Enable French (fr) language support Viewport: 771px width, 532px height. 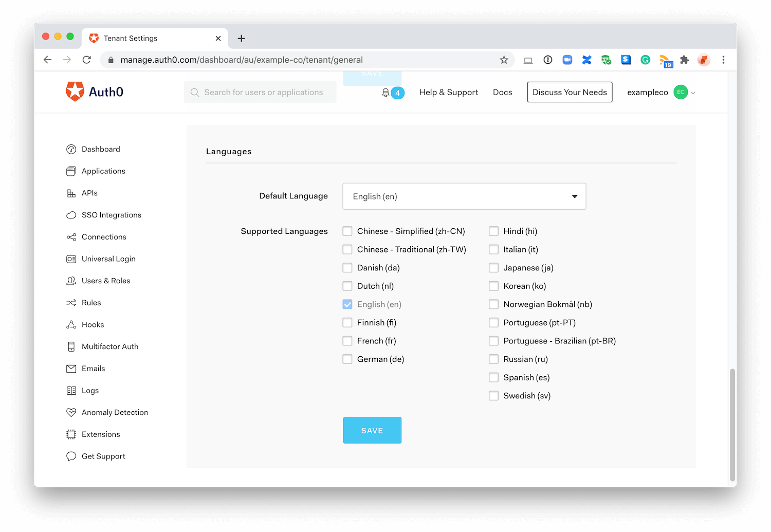tap(347, 341)
